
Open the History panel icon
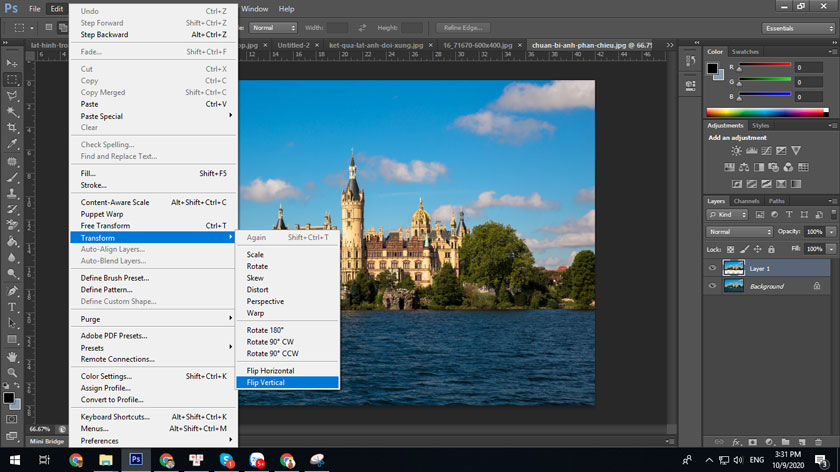click(691, 62)
